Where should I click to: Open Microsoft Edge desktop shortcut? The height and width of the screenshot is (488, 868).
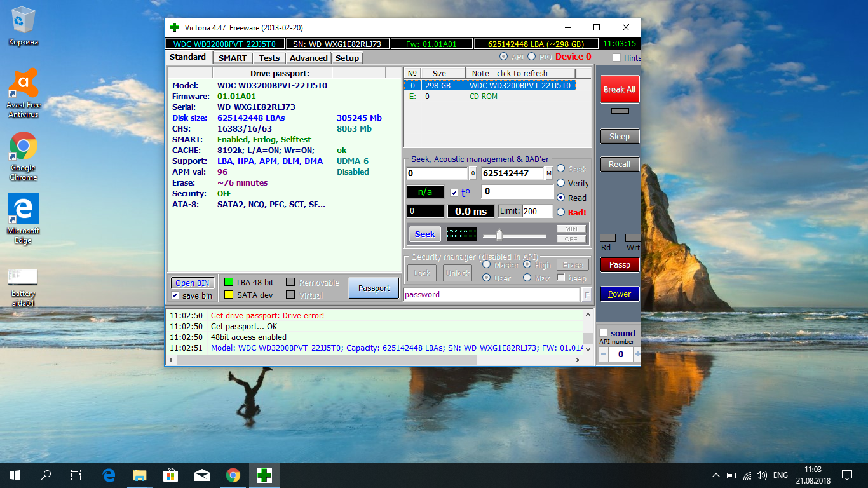24,219
